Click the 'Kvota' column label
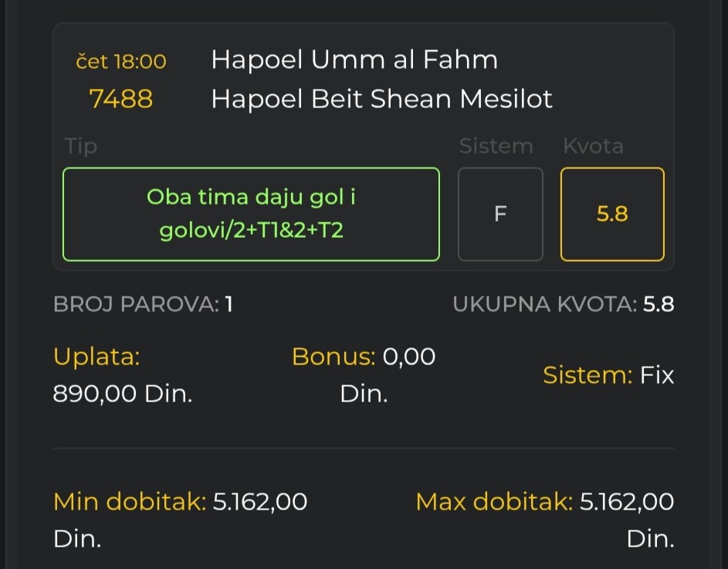 tap(593, 146)
